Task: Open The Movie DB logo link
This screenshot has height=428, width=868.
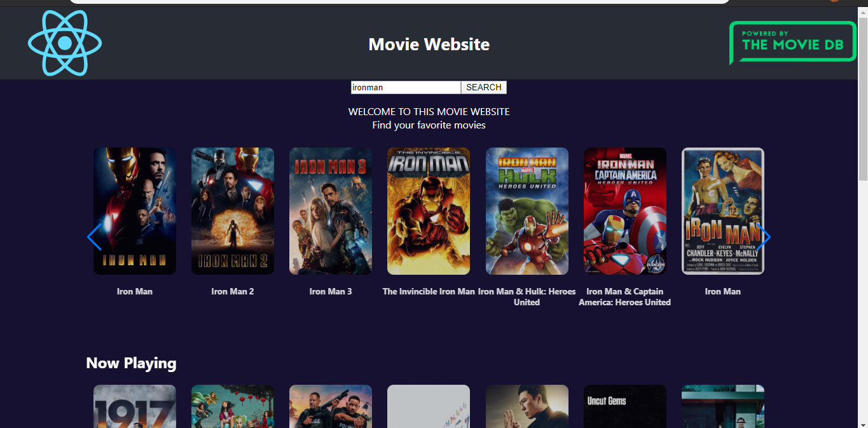Action: coord(792,43)
